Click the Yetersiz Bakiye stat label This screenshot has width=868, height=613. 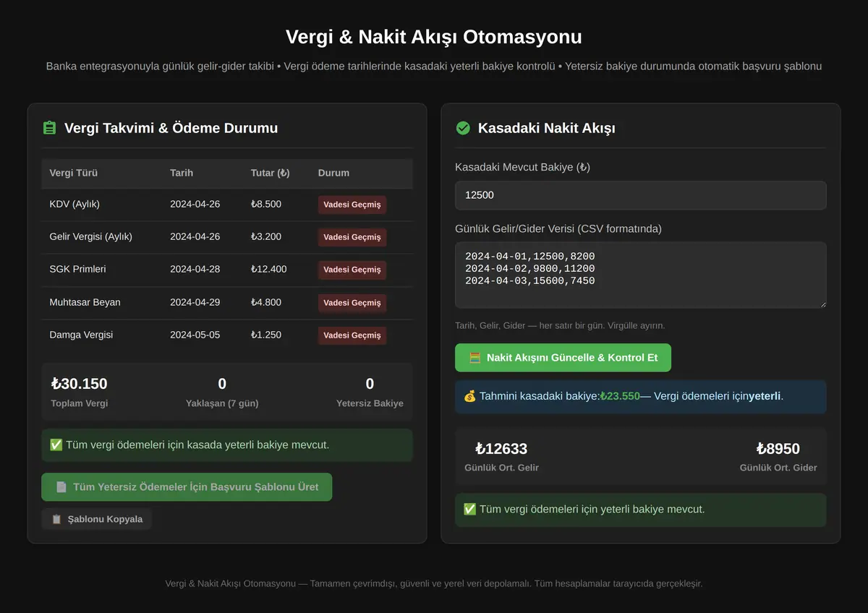[370, 403]
